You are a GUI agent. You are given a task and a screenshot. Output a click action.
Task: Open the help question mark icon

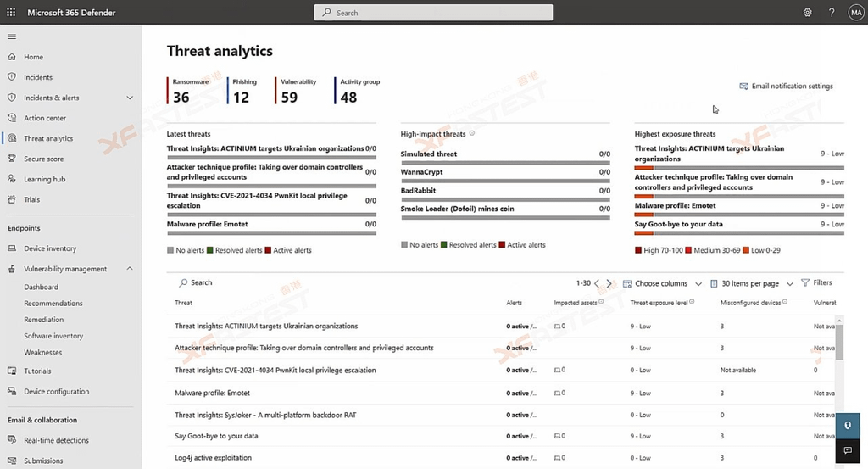coord(832,12)
